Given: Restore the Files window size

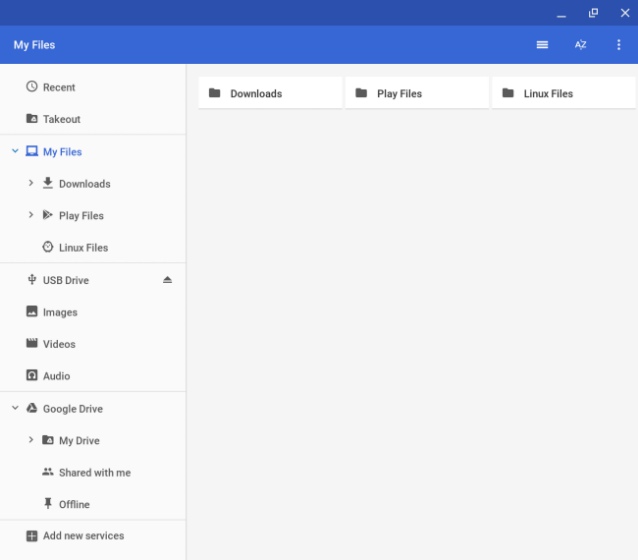Looking at the screenshot, I should tap(593, 13).
